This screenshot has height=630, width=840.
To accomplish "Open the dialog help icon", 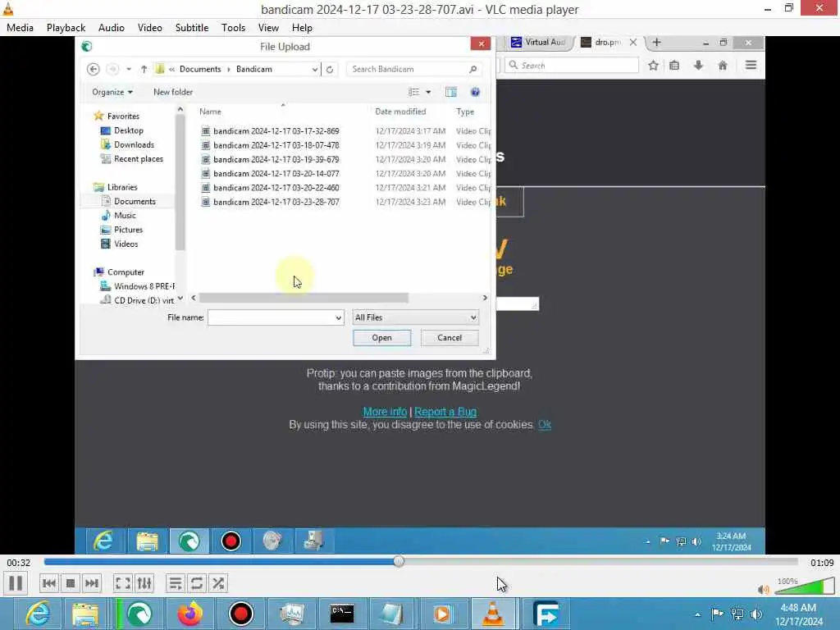I will (475, 92).
